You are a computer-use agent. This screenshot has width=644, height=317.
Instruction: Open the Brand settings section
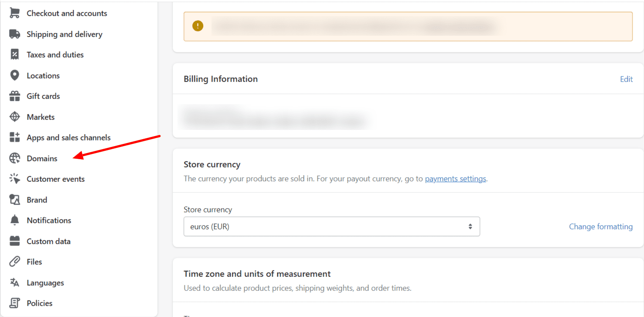click(37, 199)
